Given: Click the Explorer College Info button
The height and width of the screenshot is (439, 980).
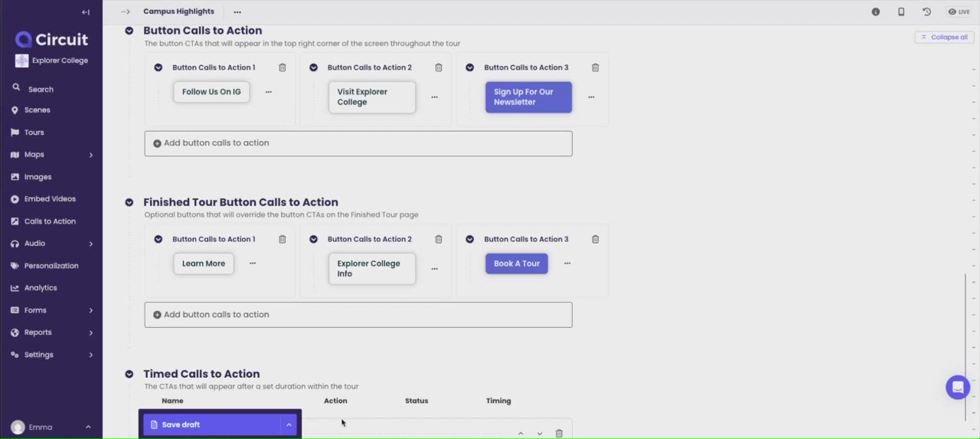Looking at the screenshot, I should pos(372,269).
